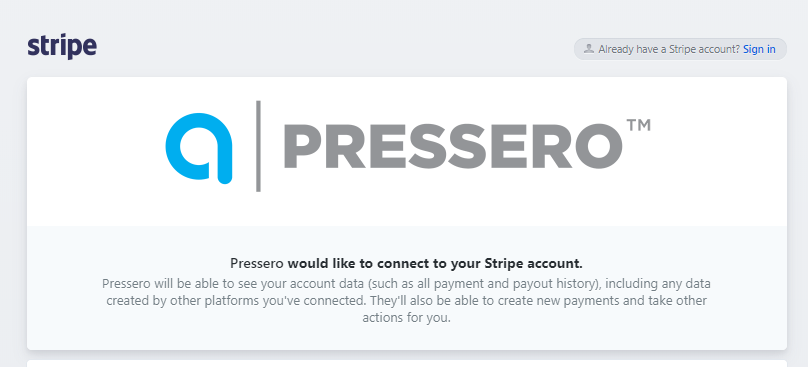Click the 'would like to connect' heading
The height and width of the screenshot is (367, 808).
406,263
